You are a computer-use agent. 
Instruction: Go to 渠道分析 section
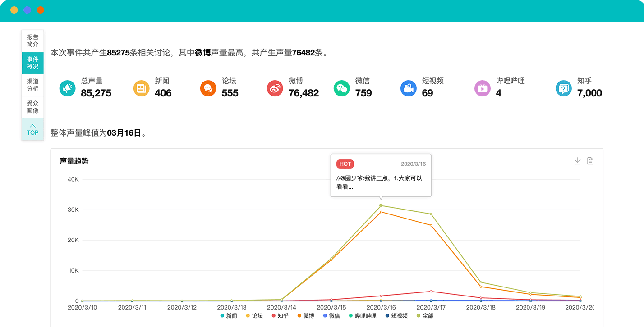click(x=33, y=85)
